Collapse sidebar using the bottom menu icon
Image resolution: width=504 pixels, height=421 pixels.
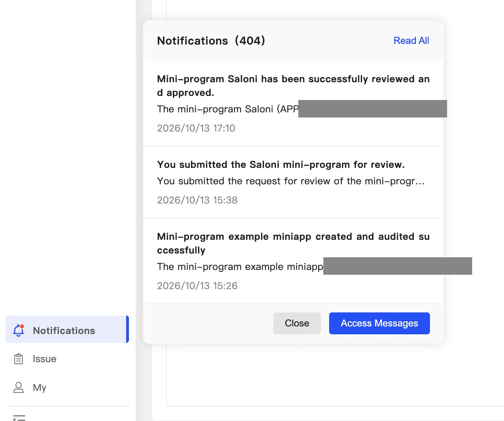pyautogui.click(x=19, y=418)
